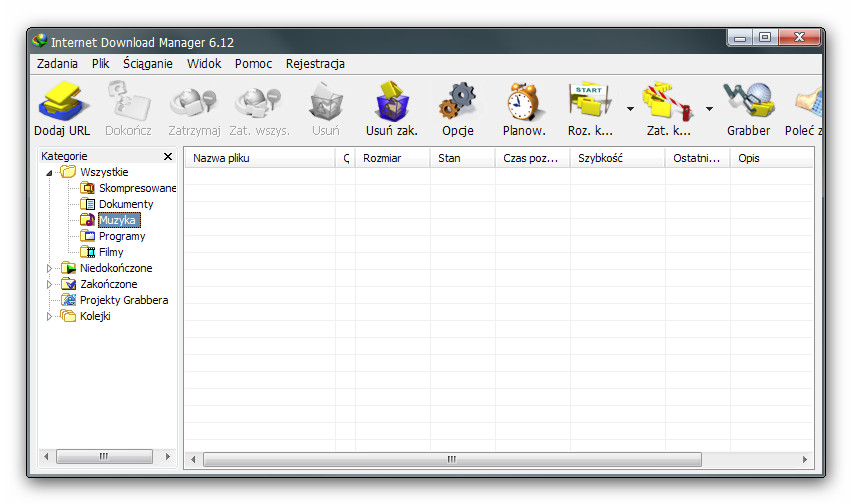Expand the Niedokończone tree node
The height and width of the screenshot is (504, 852).
click(50, 268)
